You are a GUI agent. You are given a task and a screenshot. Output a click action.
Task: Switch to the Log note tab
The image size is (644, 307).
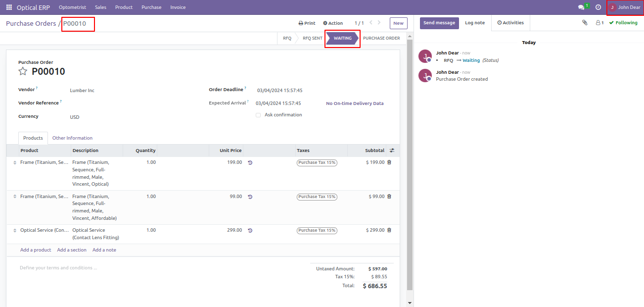[x=475, y=23]
